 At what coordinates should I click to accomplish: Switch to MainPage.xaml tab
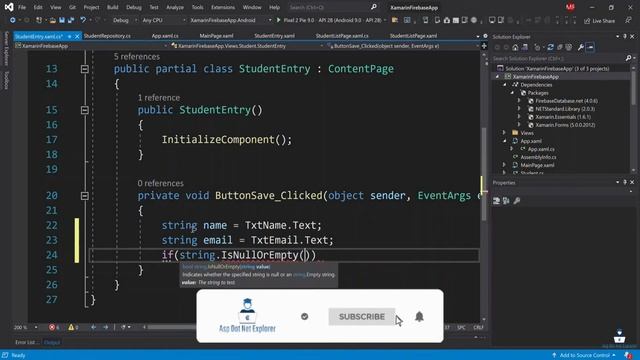point(216,36)
